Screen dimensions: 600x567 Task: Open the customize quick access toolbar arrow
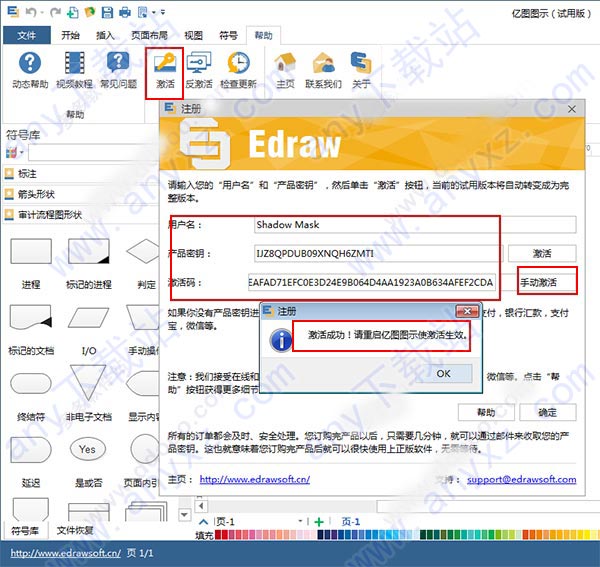pos(163,13)
